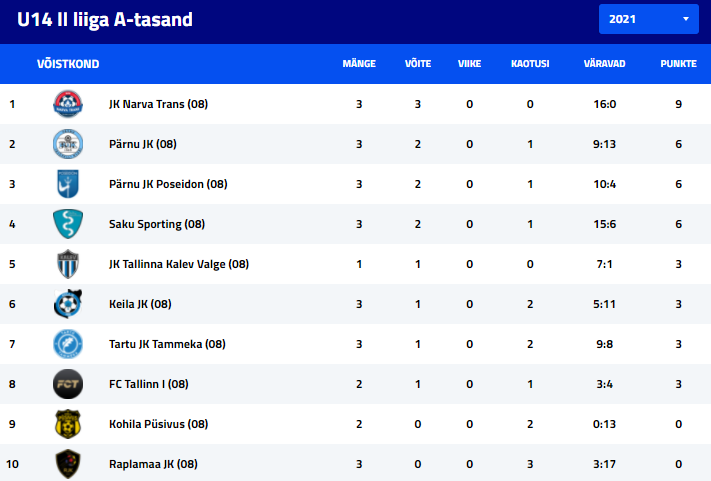Sort by the PUNKTE column header
The width and height of the screenshot is (711, 481).
click(x=678, y=63)
